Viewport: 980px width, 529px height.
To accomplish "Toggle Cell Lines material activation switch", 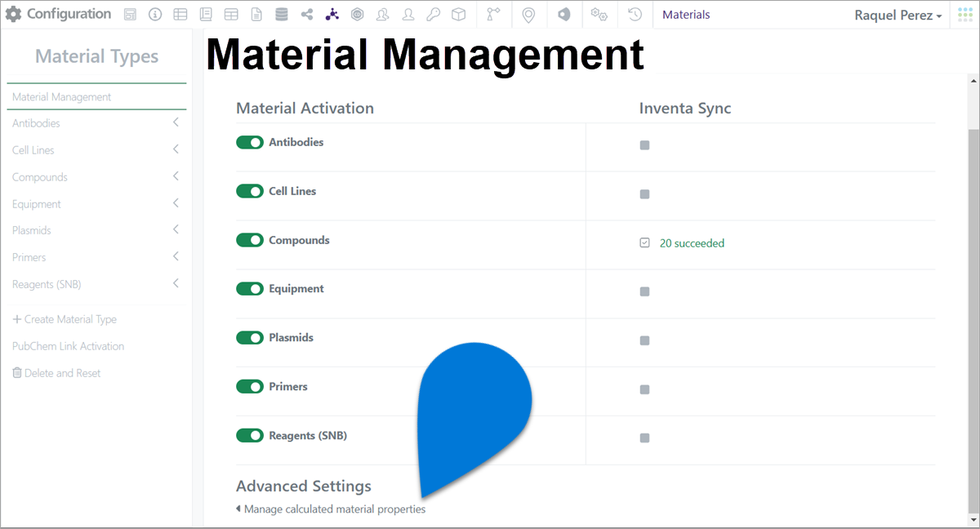I will pyautogui.click(x=250, y=191).
